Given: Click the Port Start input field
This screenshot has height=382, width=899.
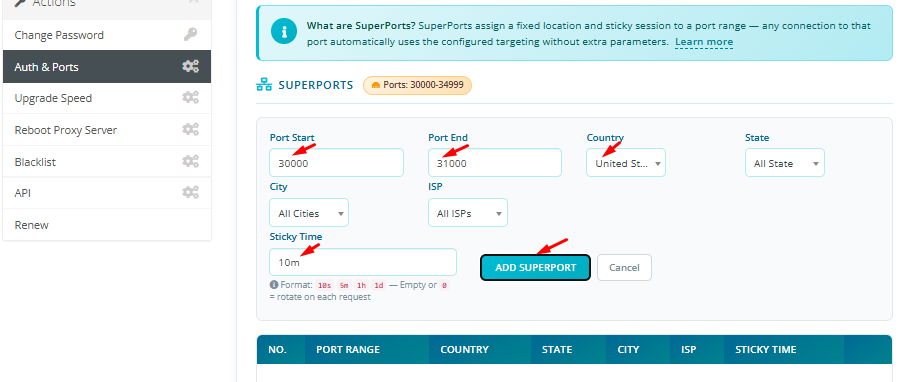Looking at the screenshot, I should 337,163.
